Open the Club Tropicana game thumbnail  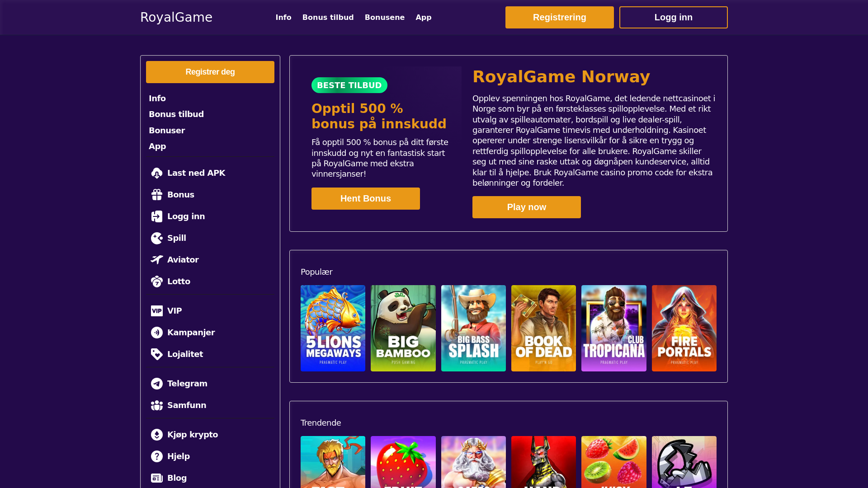614,328
